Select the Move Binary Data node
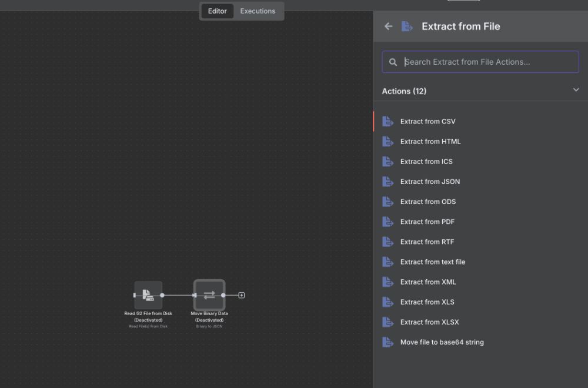 click(x=209, y=295)
